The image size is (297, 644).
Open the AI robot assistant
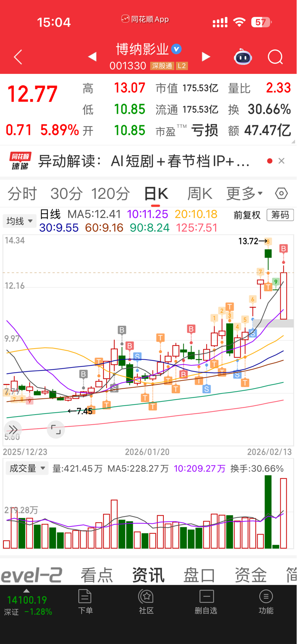(x=243, y=57)
